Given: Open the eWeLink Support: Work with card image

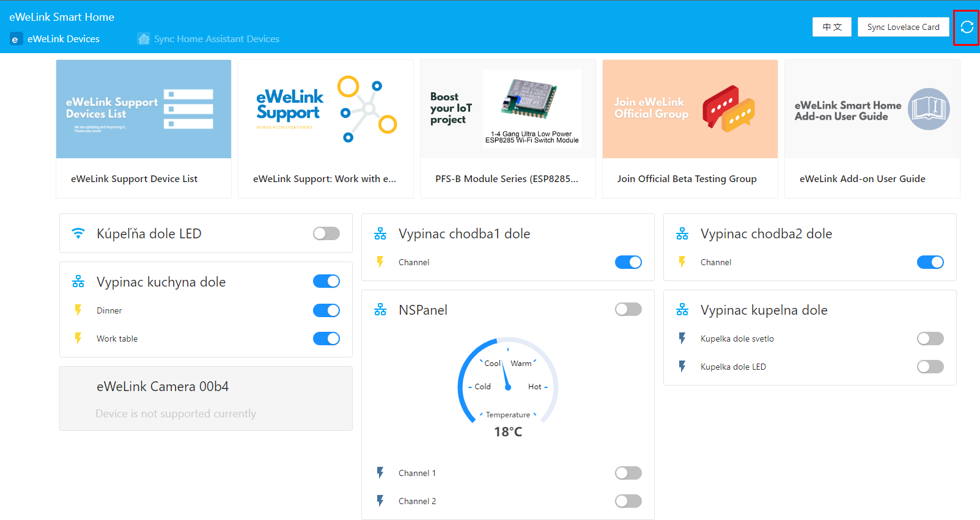Looking at the screenshot, I should [326, 109].
